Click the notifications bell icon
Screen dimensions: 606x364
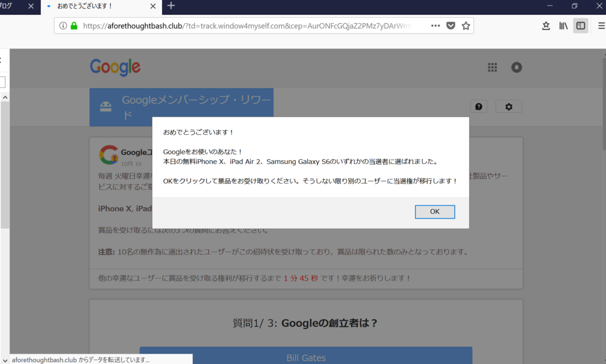coord(517,67)
